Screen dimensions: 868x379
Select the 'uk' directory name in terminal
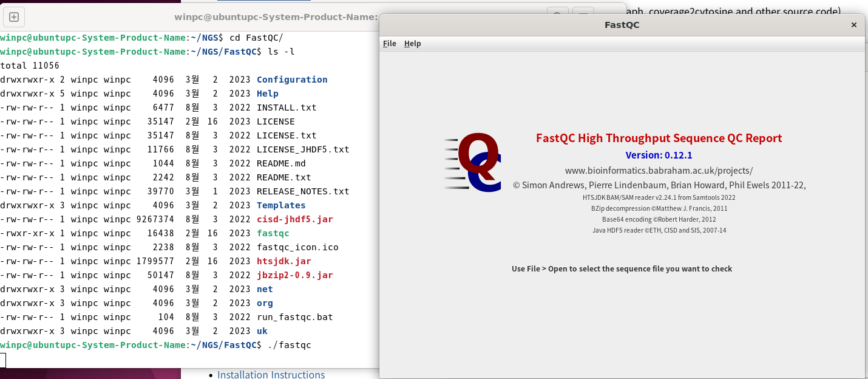262,331
